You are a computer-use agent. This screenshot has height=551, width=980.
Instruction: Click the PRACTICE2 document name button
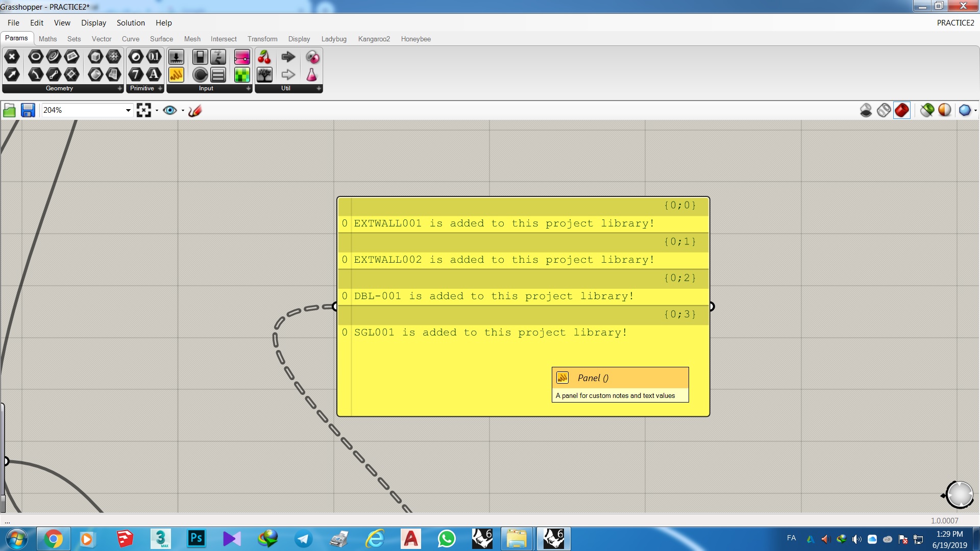pos(955,23)
